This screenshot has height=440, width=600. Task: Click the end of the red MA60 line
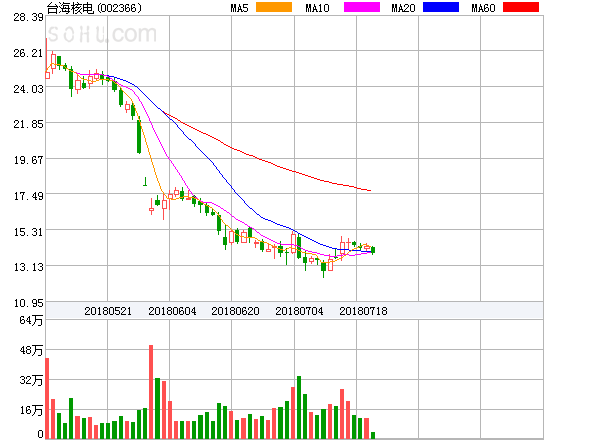pyautogui.click(x=370, y=190)
